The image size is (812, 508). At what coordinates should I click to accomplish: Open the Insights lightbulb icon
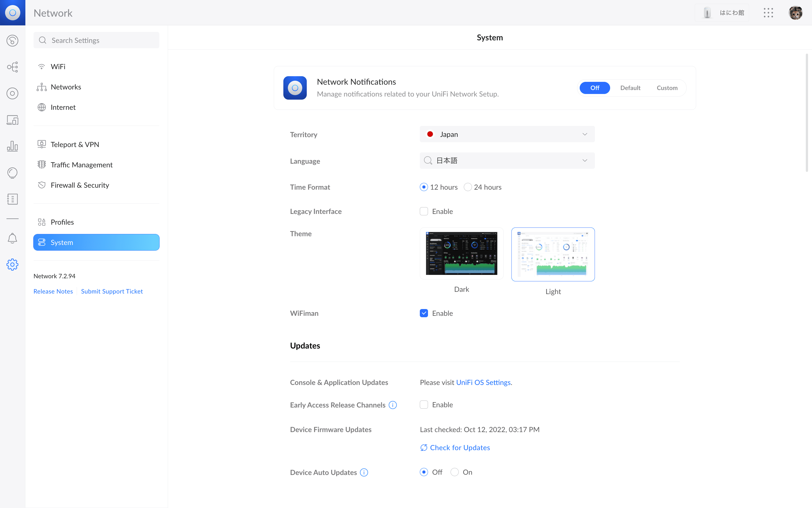coord(12,173)
